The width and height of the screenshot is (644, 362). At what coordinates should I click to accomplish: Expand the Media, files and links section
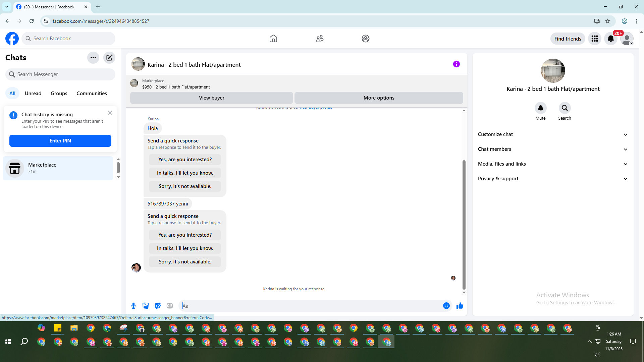[x=553, y=164]
